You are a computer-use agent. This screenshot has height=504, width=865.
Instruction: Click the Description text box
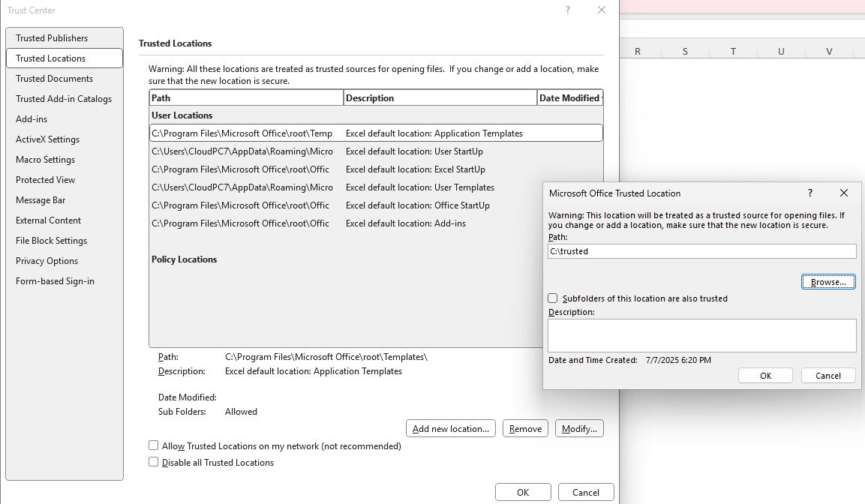[x=701, y=335]
